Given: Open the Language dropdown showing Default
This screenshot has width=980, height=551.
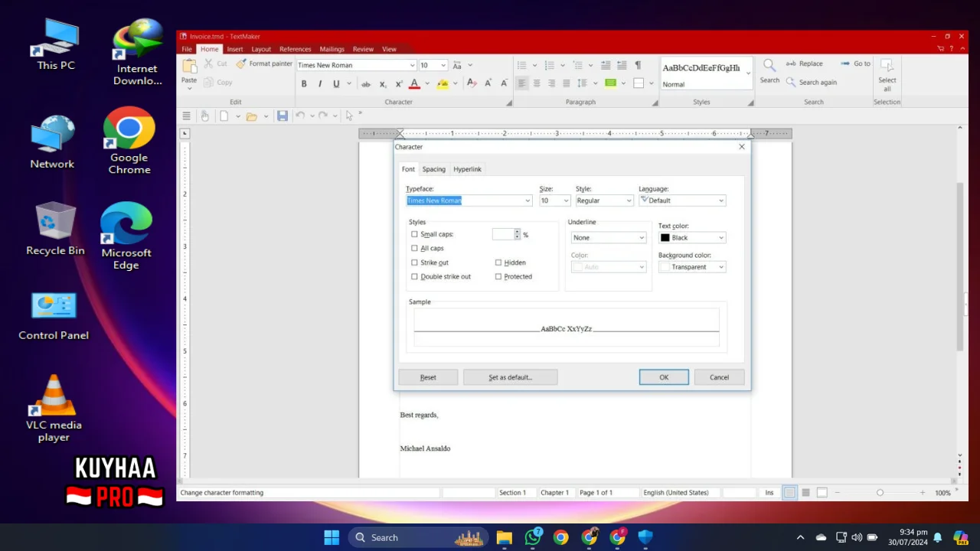Looking at the screenshot, I should pyautogui.click(x=720, y=201).
